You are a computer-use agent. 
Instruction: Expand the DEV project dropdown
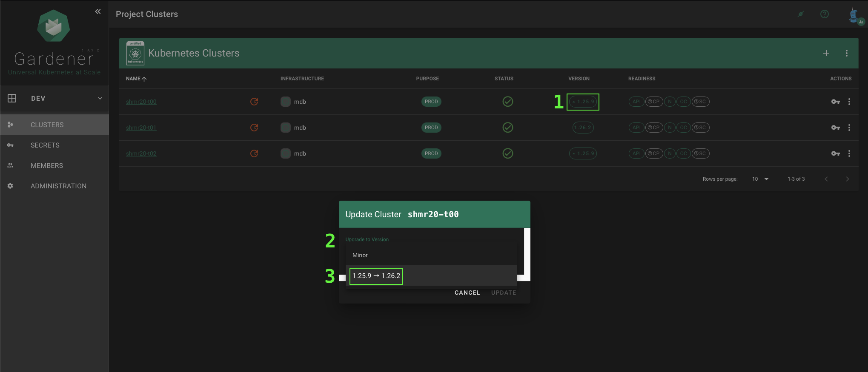tap(100, 98)
